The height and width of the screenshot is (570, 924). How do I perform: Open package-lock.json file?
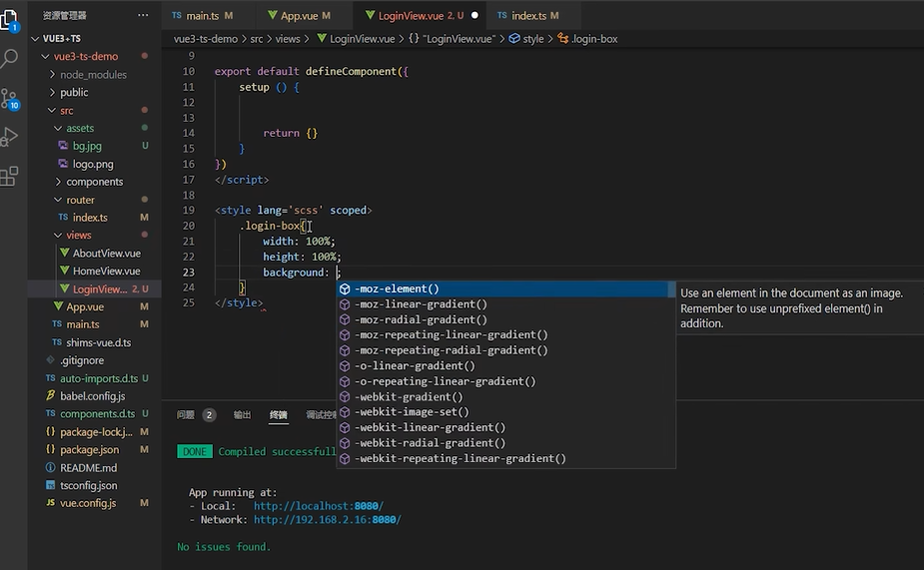(94, 431)
